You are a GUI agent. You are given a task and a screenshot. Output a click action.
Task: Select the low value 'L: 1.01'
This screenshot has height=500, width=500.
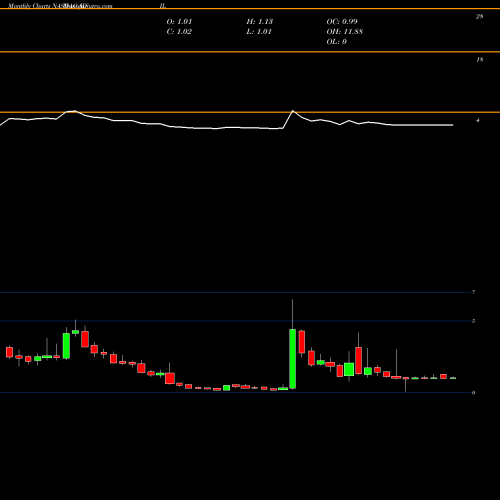pyautogui.click(x=259, y=31)
